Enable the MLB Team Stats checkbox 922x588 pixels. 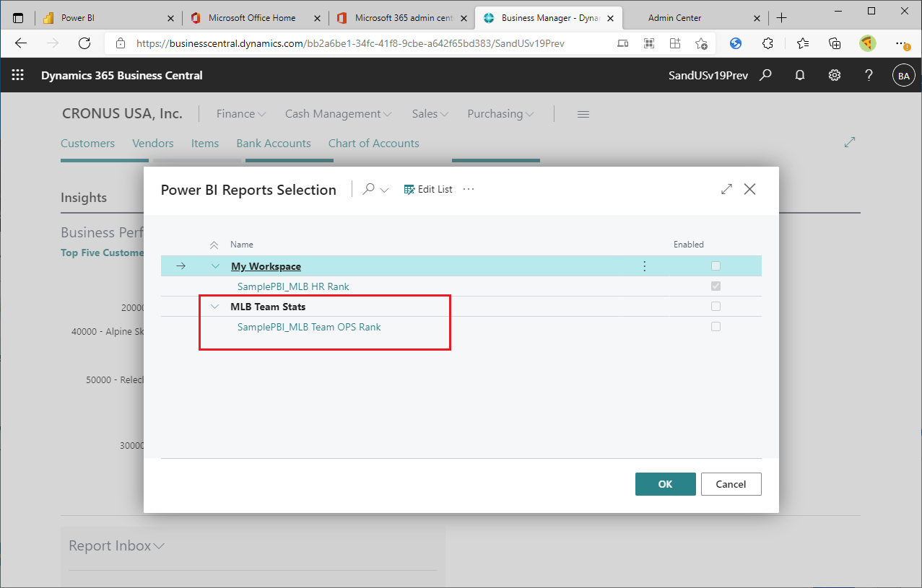tap(716, 306)
